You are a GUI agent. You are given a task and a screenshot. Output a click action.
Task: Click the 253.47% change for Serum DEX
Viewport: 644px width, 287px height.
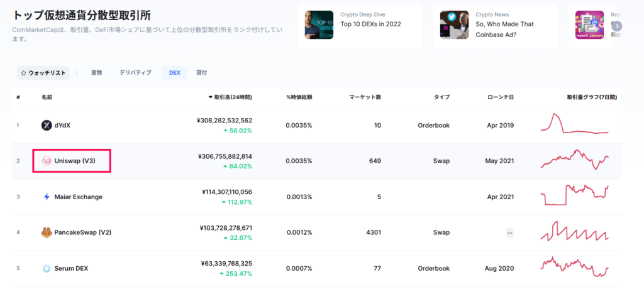click(236, 273)
